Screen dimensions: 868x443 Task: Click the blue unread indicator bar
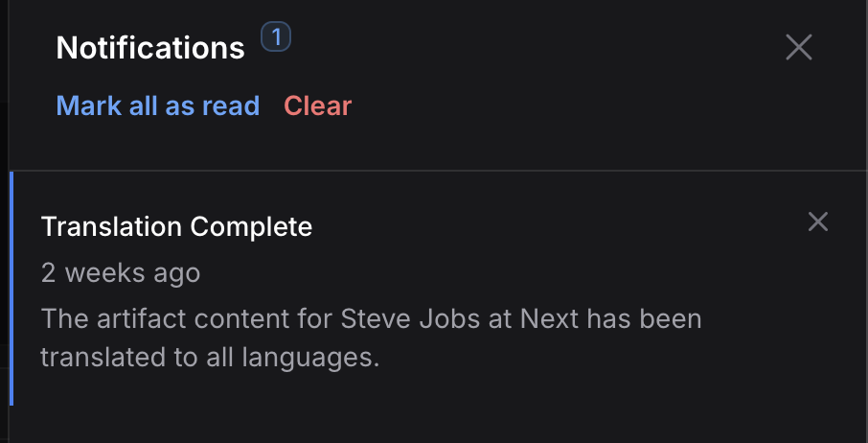point(11,288)
